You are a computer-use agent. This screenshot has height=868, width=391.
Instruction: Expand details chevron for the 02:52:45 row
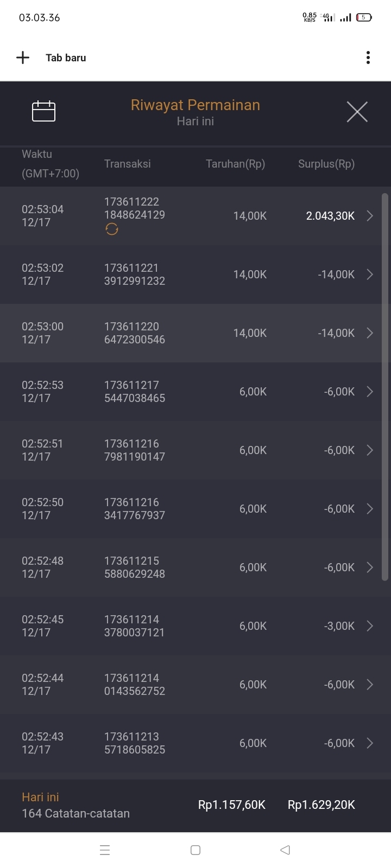(x=370, y=626)
